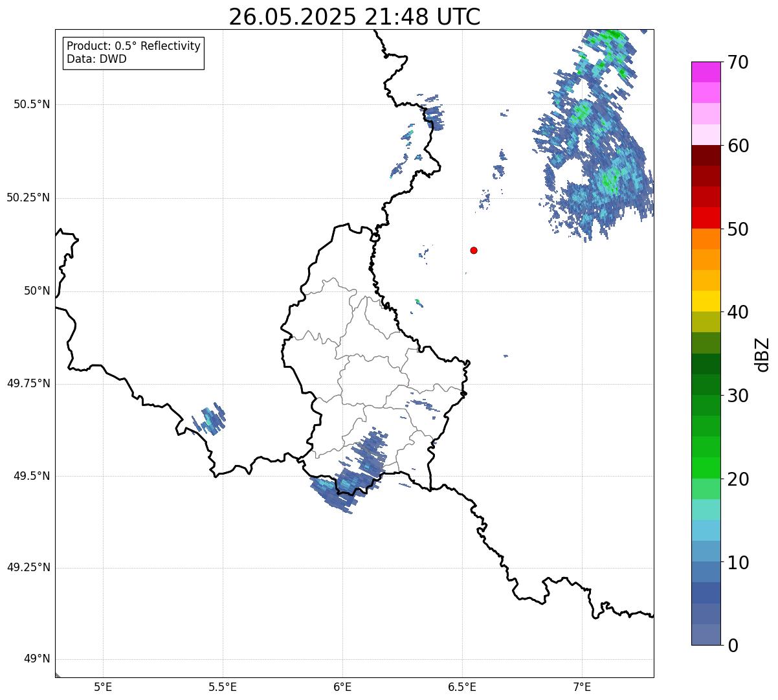This screenshot has height=700, width=778.
Task: Click the longitude label "5.5°E"
Action: point(223,686)
